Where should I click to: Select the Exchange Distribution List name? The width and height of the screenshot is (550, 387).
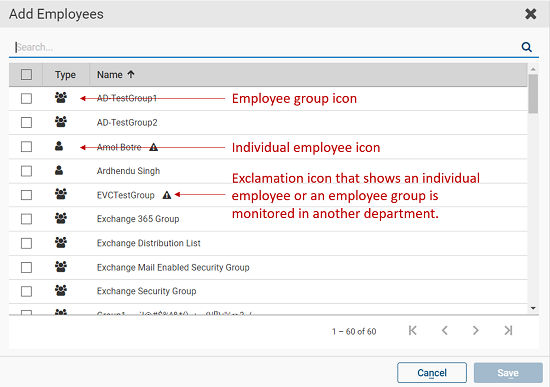click(x=148, y=243)
